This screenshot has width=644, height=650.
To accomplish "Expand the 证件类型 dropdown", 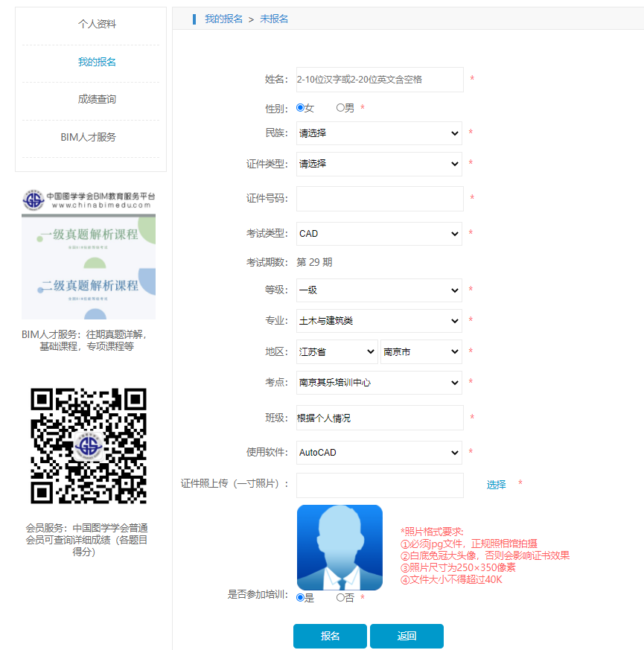I will (379, 164).
